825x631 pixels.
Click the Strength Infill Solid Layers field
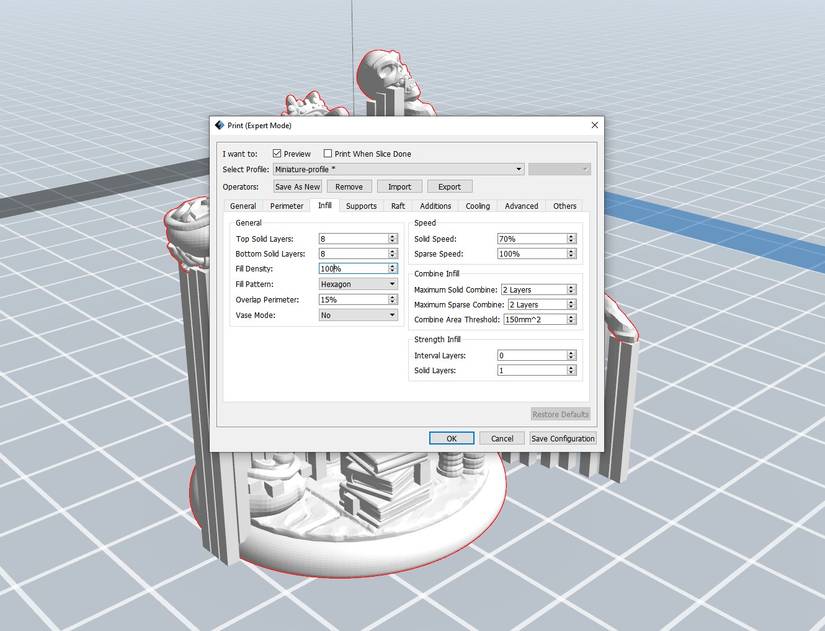pos(532,370)
